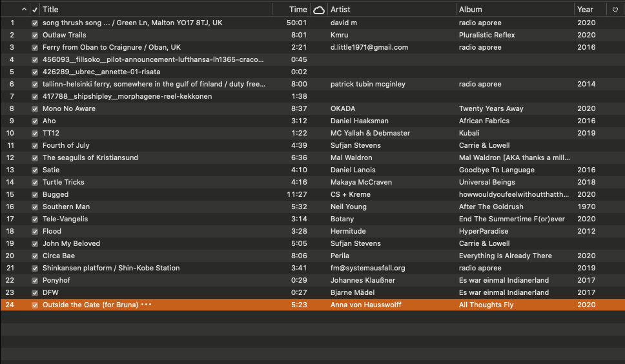Click album "Everything Is Already There"
This screenshot has width=625, height=364.
pyautogui.click(x=506, y=256)
